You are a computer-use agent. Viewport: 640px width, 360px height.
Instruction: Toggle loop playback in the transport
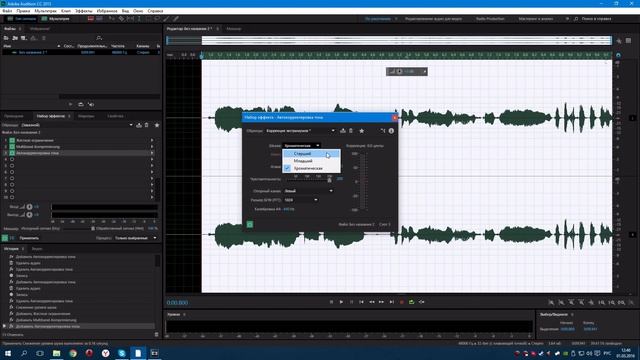point(411,302)
